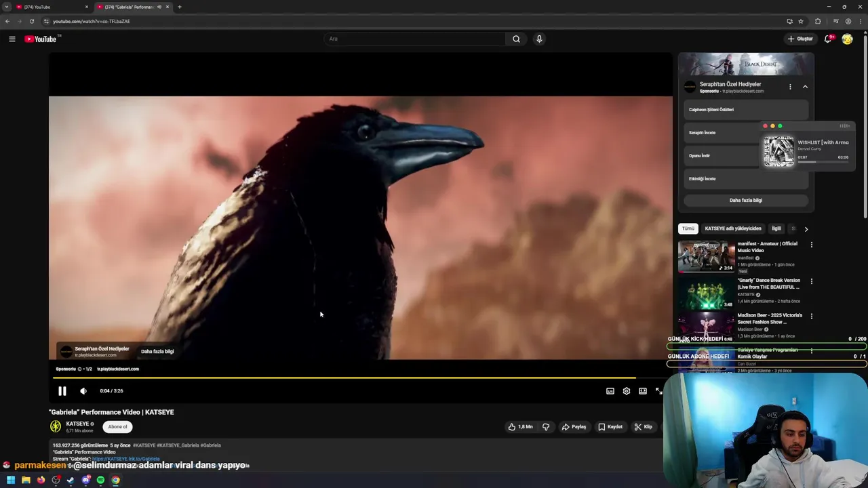Pause the video with the pause button
This screenshot has width=868, height=488.
(x=62, y=391)
